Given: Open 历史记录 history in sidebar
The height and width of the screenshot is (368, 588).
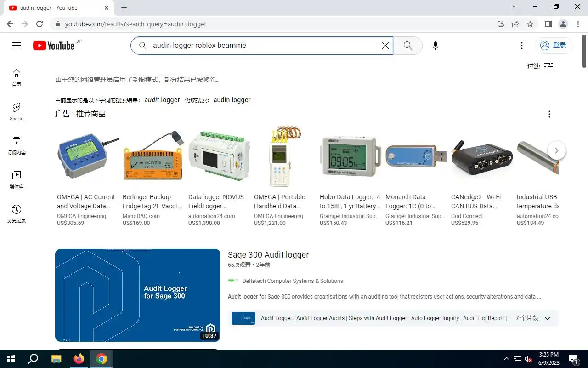Looking at the screenshot, I should [x=17, y=214].
